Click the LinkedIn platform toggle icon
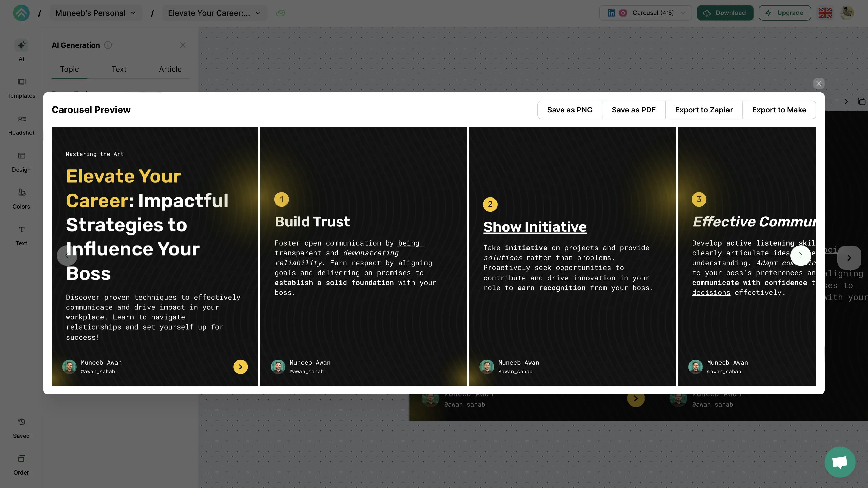The height and width of the screenshot is (488, 868). [x=611, y=12]
